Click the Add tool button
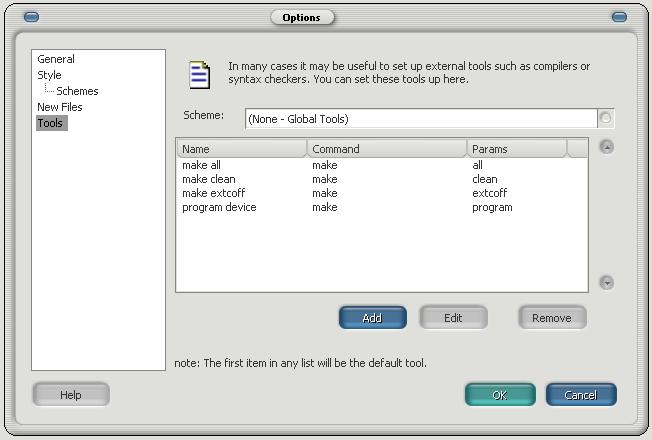652x440 pixels. (x=373, y=318)
